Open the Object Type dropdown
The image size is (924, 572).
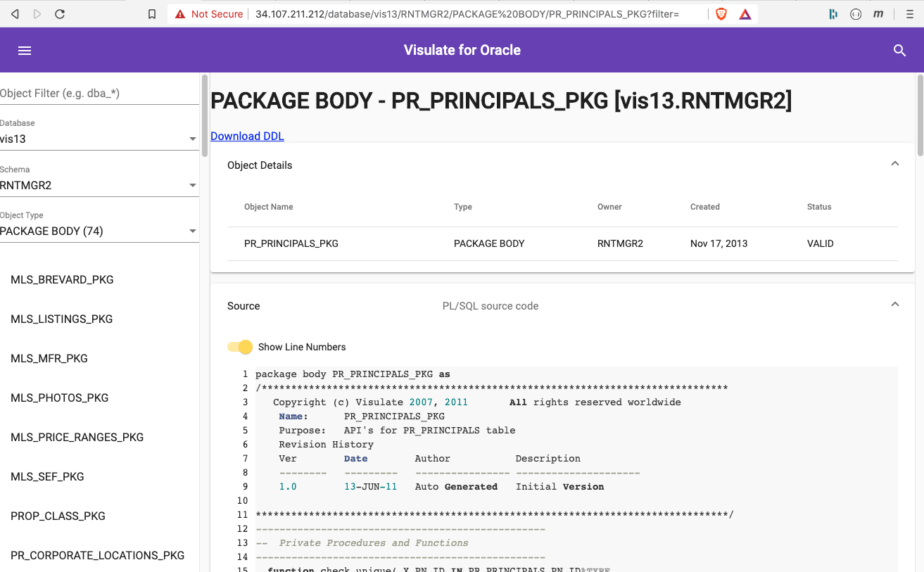pos(99,231)
